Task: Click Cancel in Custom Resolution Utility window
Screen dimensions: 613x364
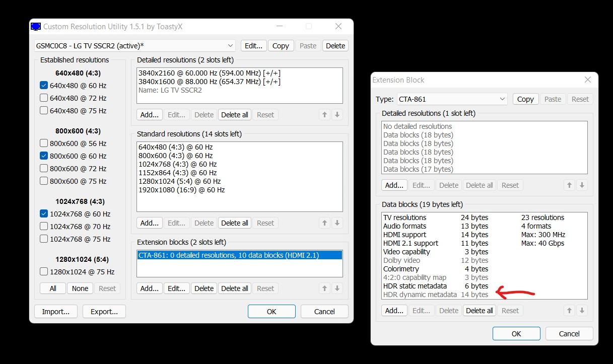Action: [324, 312]
